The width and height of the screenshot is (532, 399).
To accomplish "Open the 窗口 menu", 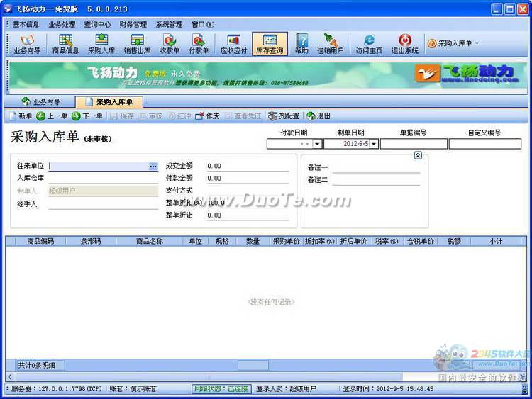I will [203, 24].
